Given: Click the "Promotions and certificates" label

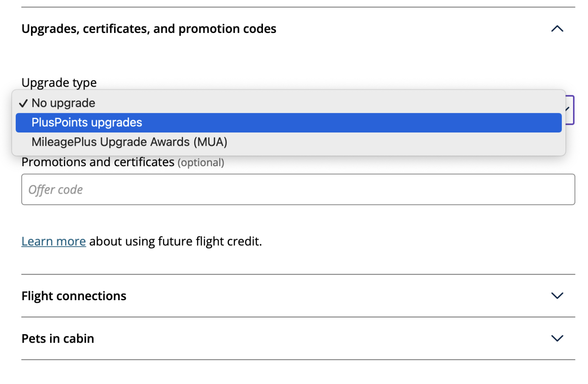Looking at the screenshot, I should pyautogui.click(x=98, y=162).
